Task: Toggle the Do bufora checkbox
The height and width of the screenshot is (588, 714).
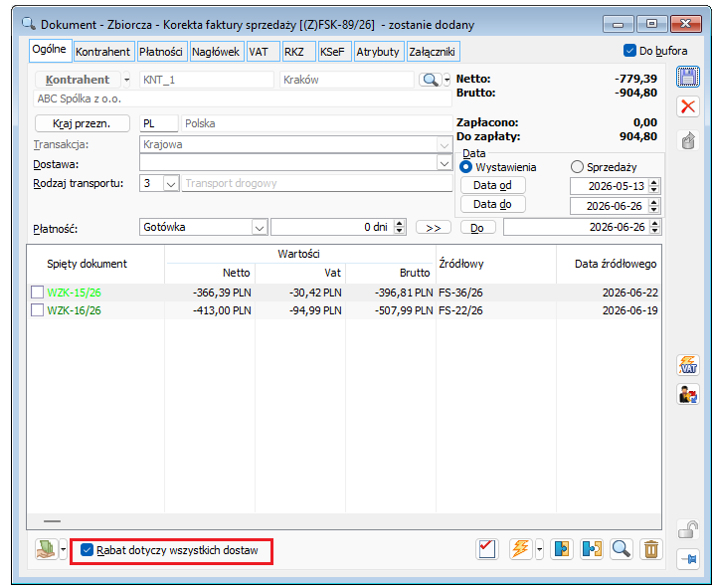Action: point(629,51)
